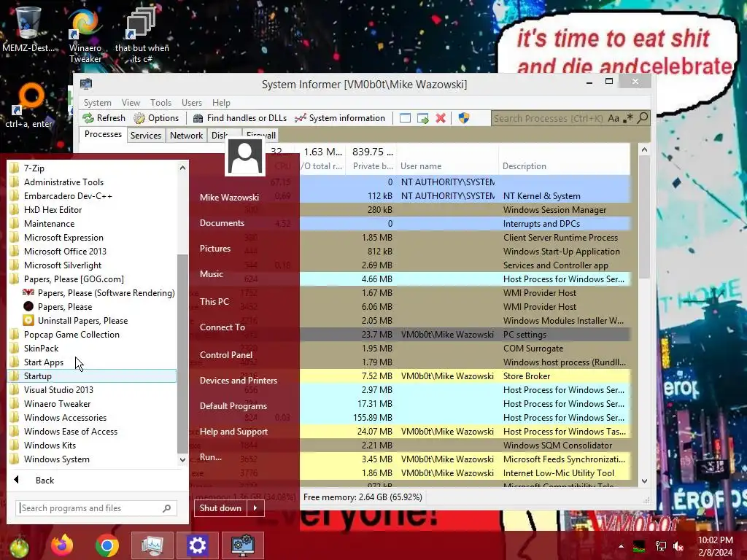747x560 pixels.
Task: Open Devices and Printers
Action: (239, 381)
